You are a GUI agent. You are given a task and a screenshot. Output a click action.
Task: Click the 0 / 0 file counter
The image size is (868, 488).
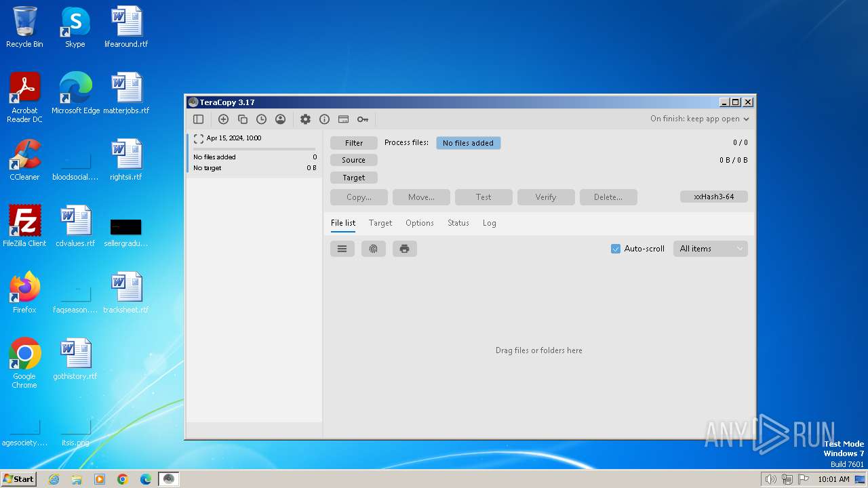[741, 143]
